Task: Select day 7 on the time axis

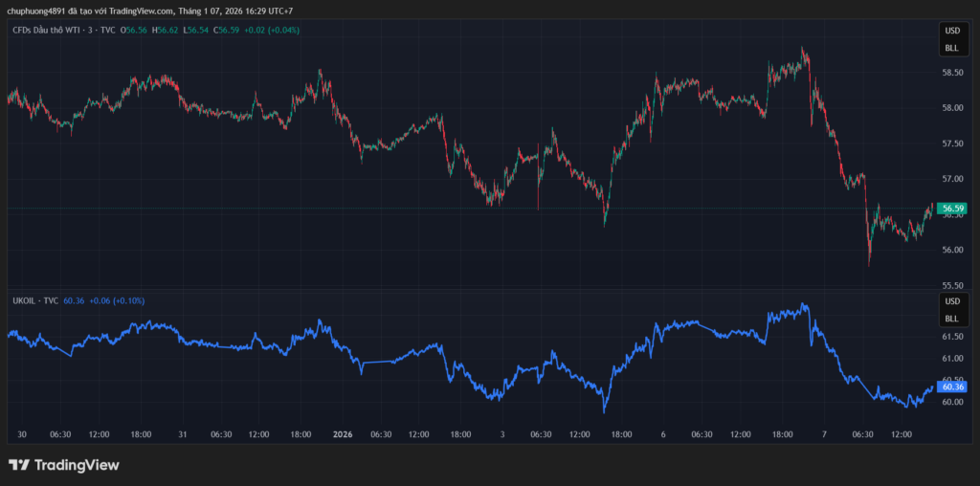Action: (823, 433)
